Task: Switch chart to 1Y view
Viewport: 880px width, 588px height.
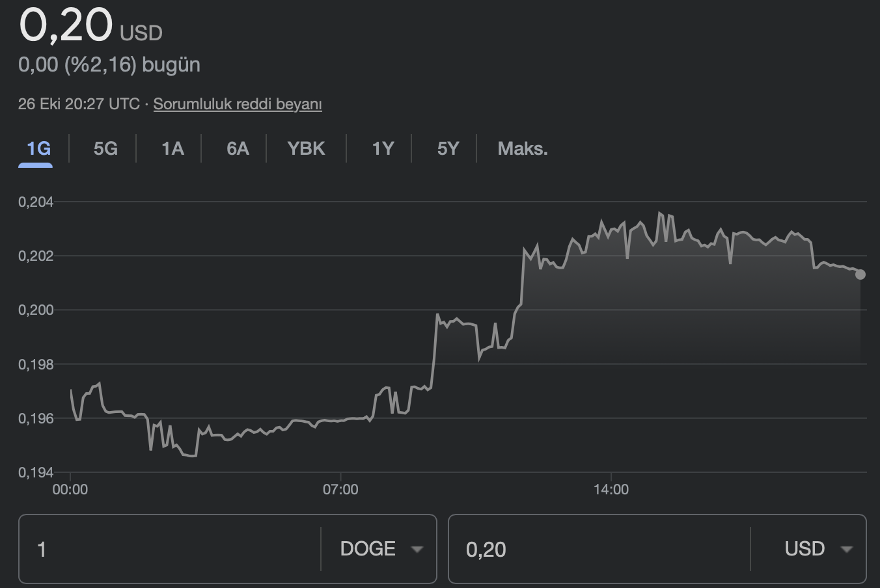Action: tap(383, 149)
